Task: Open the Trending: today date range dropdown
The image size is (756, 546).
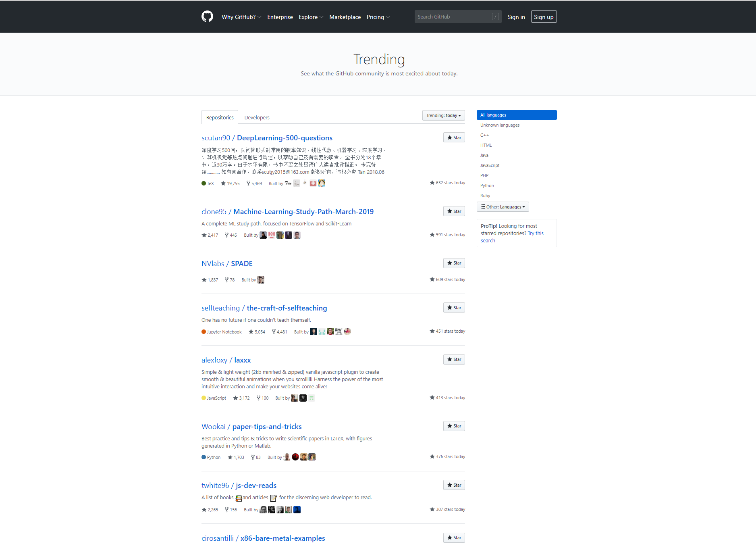Action: pyautogui.click(x=443, y=115)
